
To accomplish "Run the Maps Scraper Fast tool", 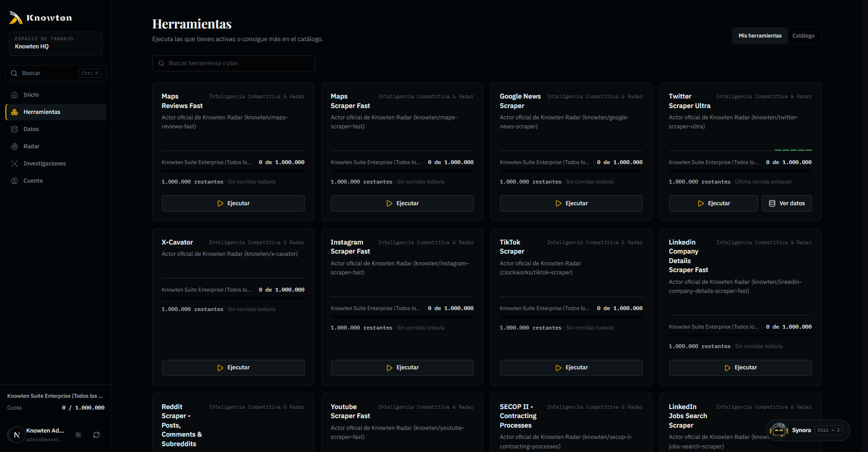I will (x=402, y=203).
